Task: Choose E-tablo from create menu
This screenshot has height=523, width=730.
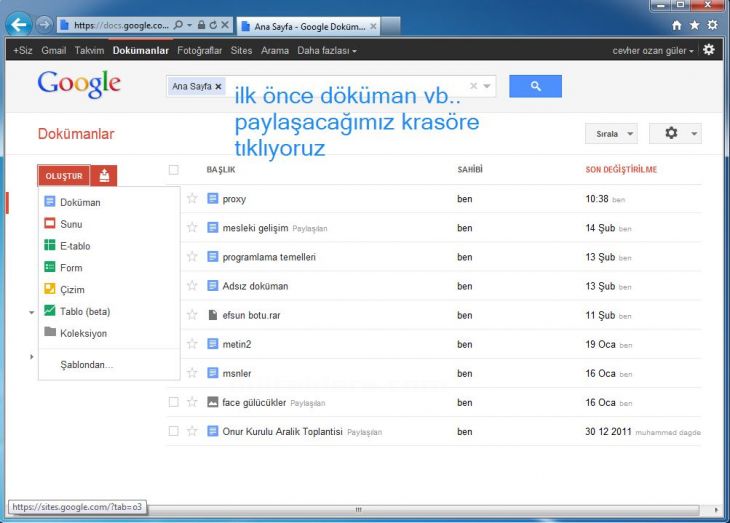Action: 108,246
